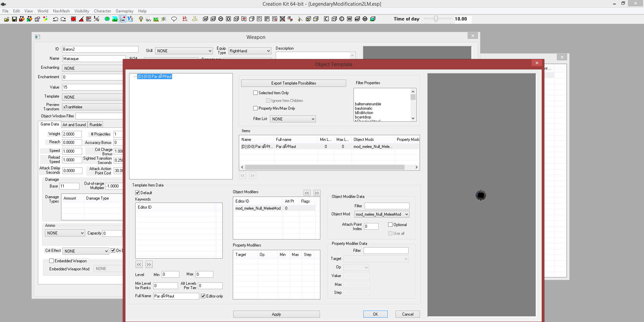Screen dimensions: 644x322
Task: Open the File menu
Action: [5, 11]
